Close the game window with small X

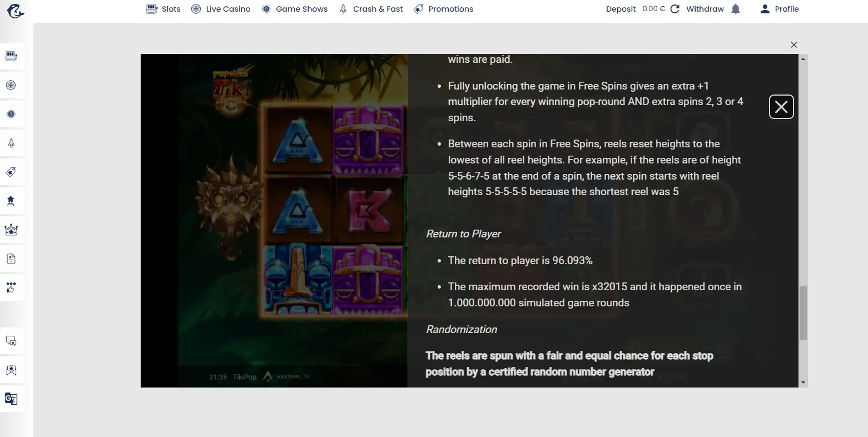click(794, 45)
